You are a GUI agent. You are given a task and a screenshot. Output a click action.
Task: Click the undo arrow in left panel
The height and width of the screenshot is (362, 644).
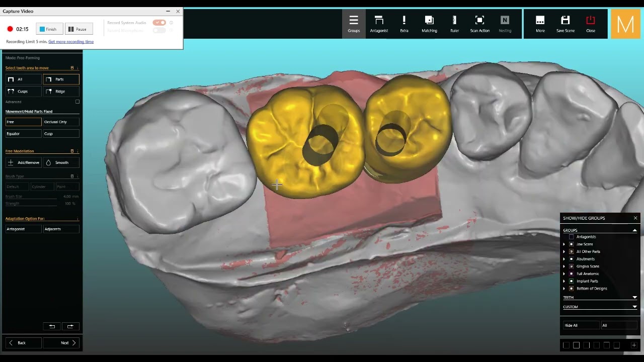pos(52,326)
